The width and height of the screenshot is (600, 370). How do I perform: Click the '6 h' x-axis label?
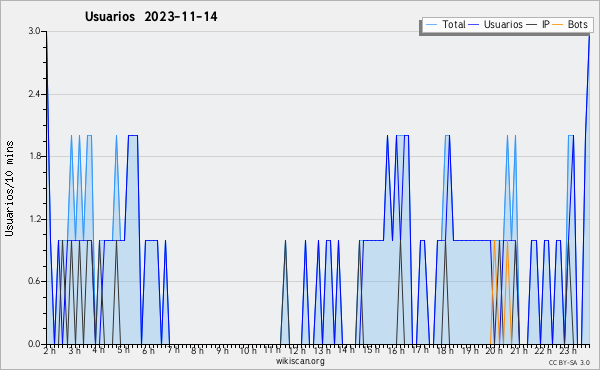tap(148, 351)
